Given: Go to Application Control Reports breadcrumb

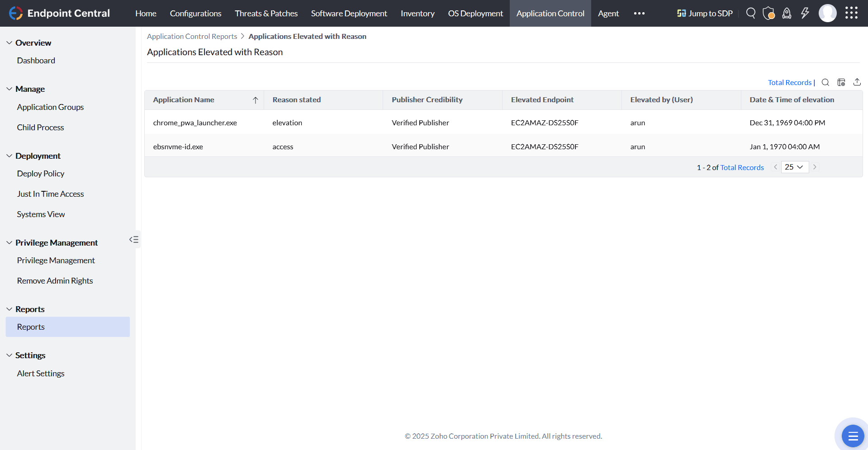Looking at the screenshot, I should point(192,36).
